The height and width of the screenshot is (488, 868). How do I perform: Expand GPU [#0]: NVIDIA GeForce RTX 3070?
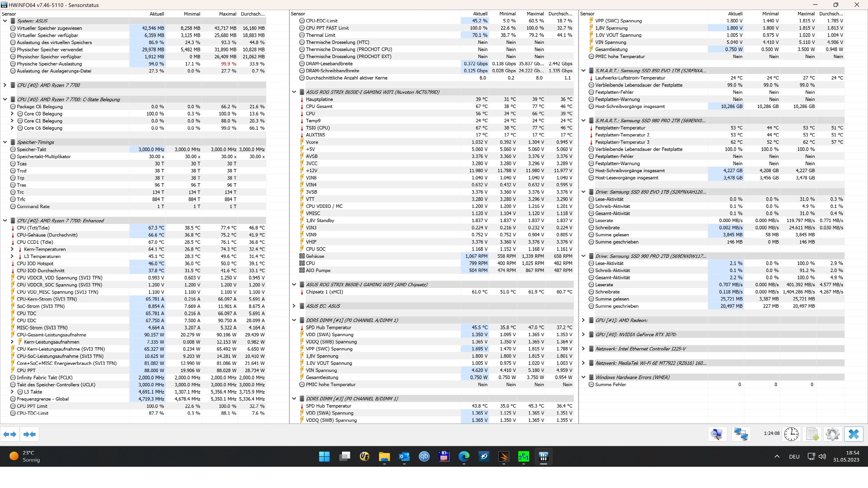click(583, 334)
